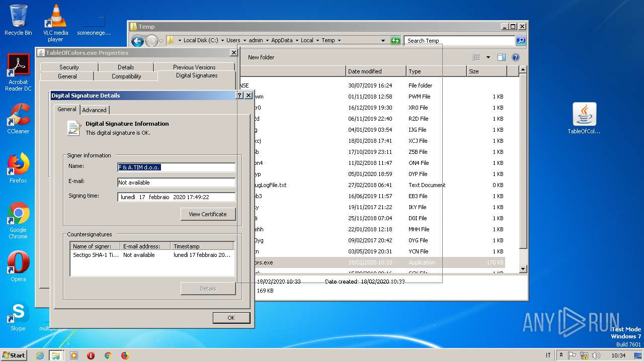Viewport: 644px width, 362px height.
Task: Launch Google Chrome from desktop
Action: (x=18, y=221)
